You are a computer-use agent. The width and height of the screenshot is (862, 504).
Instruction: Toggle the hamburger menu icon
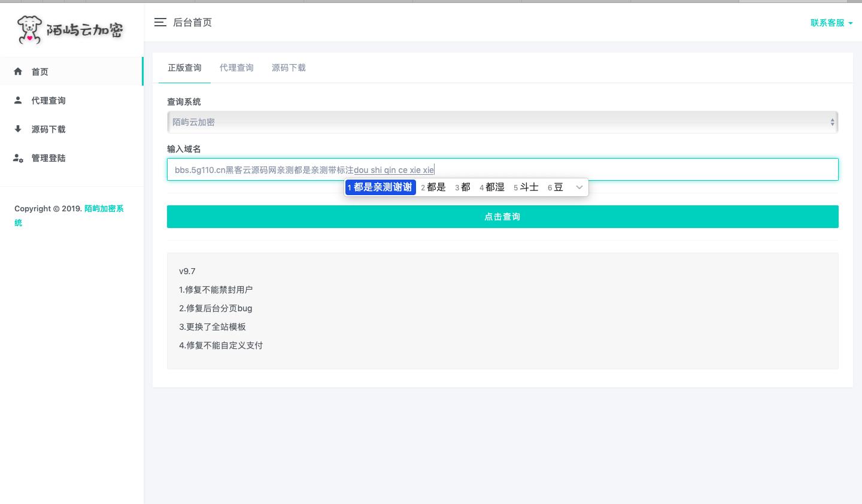[x=160, y=23]
